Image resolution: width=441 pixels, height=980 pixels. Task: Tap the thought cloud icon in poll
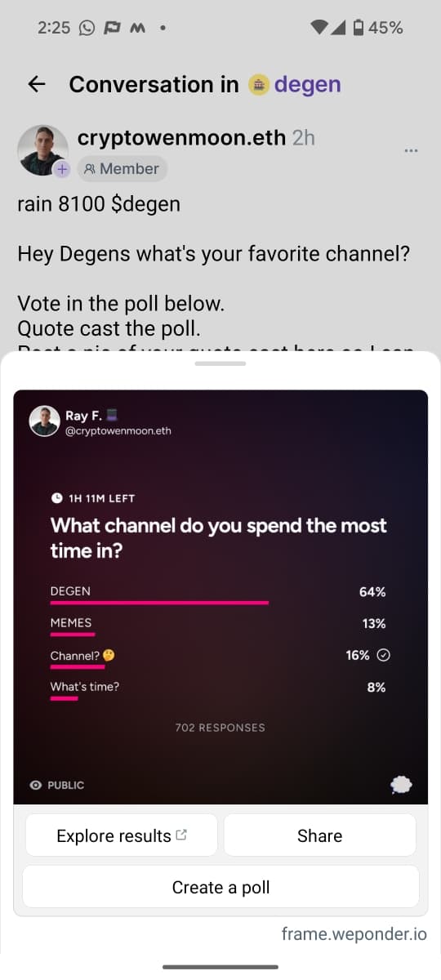tap(401, 785)
